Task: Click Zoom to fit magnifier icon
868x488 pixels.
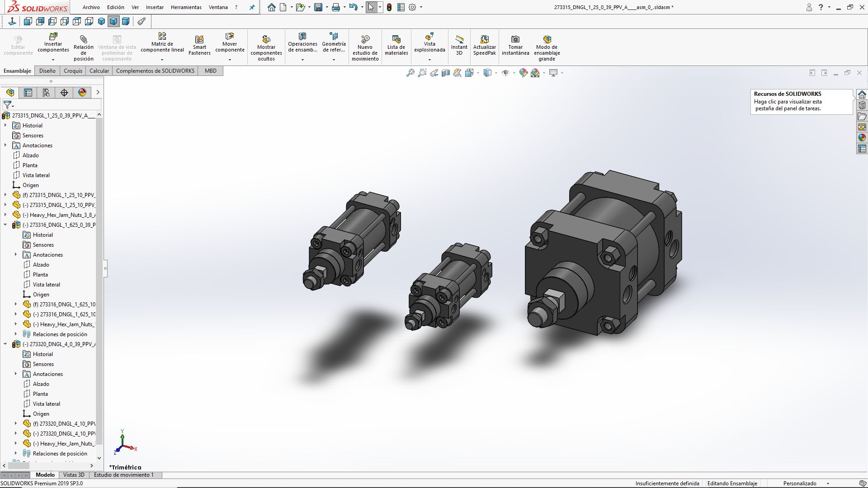Action: pos(410,73)
